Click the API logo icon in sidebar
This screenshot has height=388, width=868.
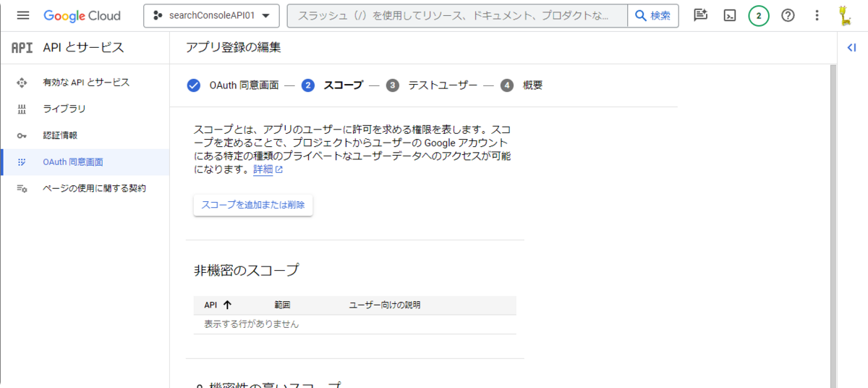22,48
